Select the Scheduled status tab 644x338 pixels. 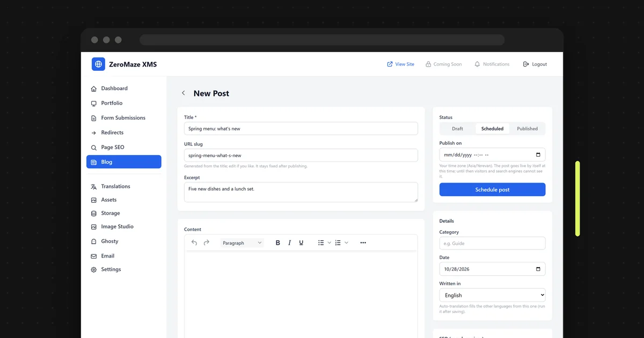(x=492, y=129)
